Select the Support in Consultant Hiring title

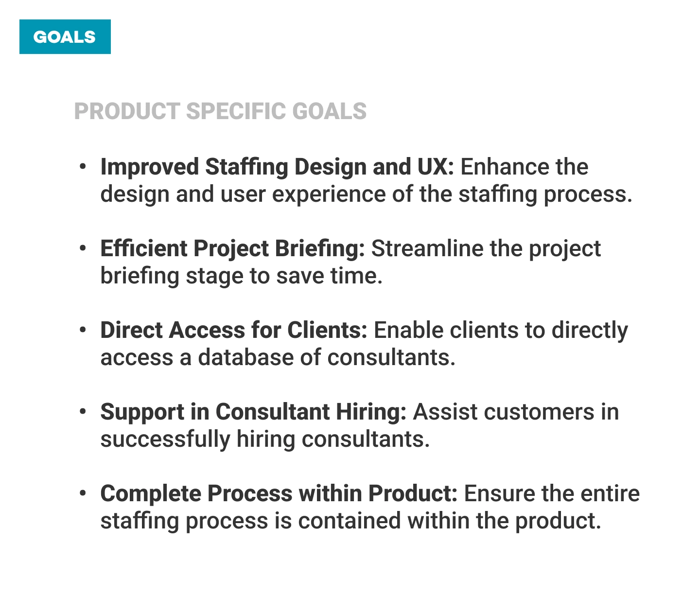point(253,412)
